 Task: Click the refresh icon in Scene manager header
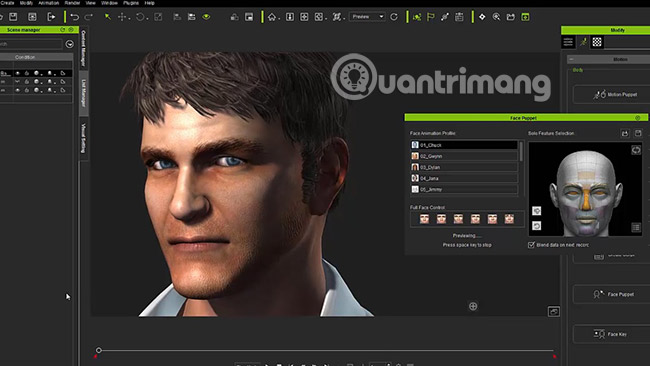point(63,30)
